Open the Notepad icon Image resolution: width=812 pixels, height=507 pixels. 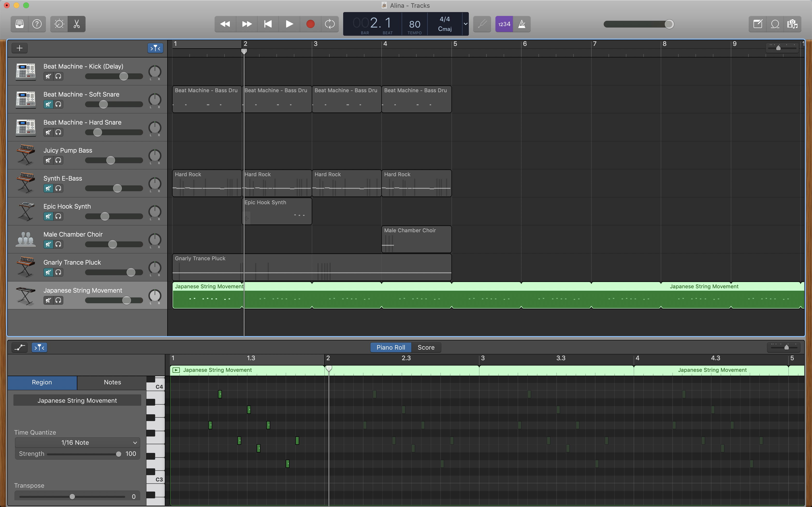coord(758,24)
